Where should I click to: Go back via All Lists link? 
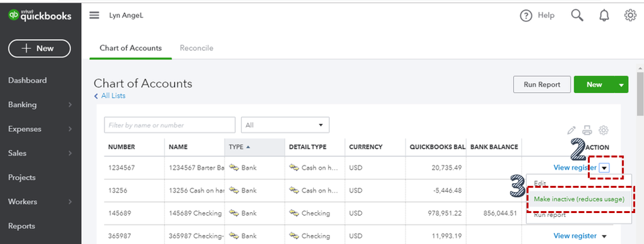(110, 96)
